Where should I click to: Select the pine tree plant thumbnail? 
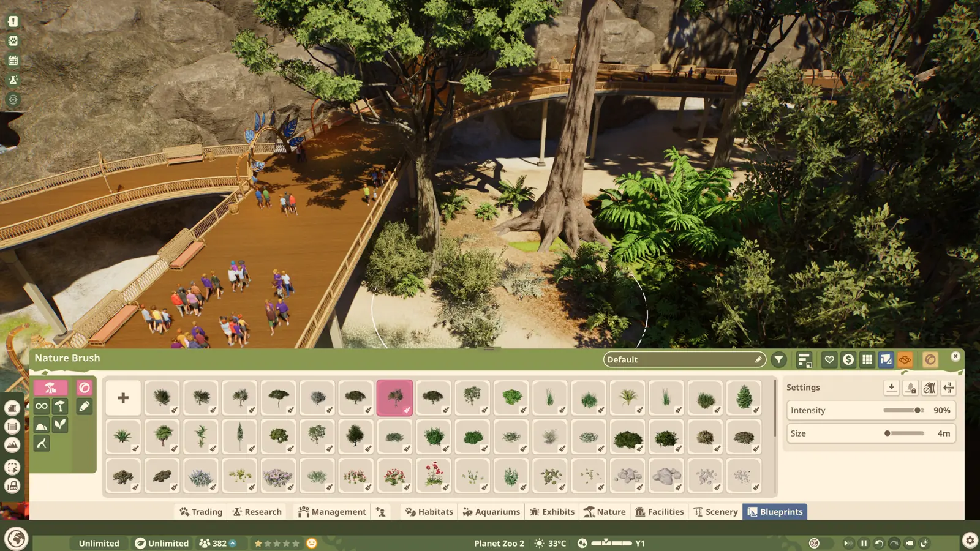pyautogui.click(x=744, y=398)
